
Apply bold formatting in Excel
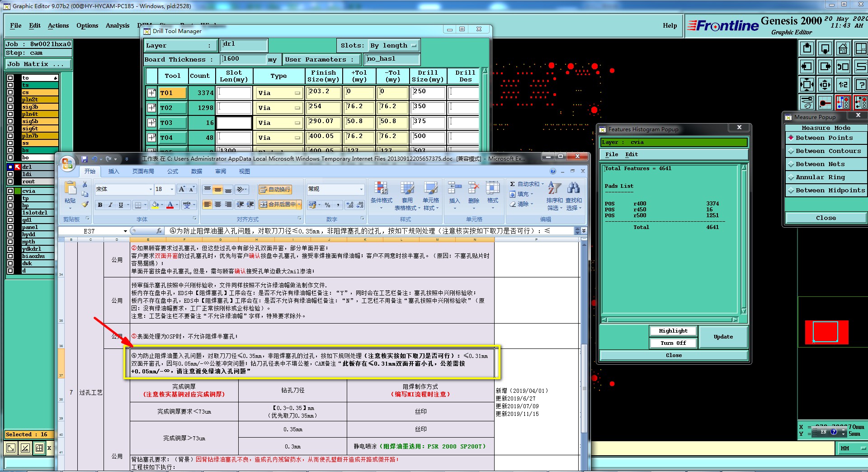(100, 205)
